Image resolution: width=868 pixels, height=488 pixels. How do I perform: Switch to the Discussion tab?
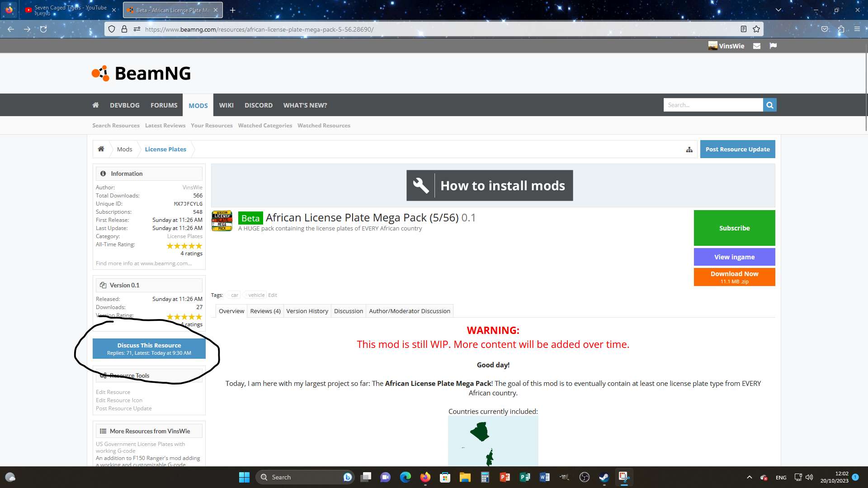click(x=349, y=311)
